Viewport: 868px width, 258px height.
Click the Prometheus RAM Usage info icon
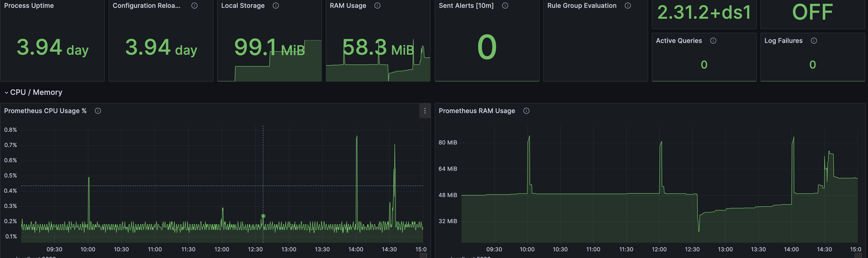pyautogui.click(x=526, y=111)
